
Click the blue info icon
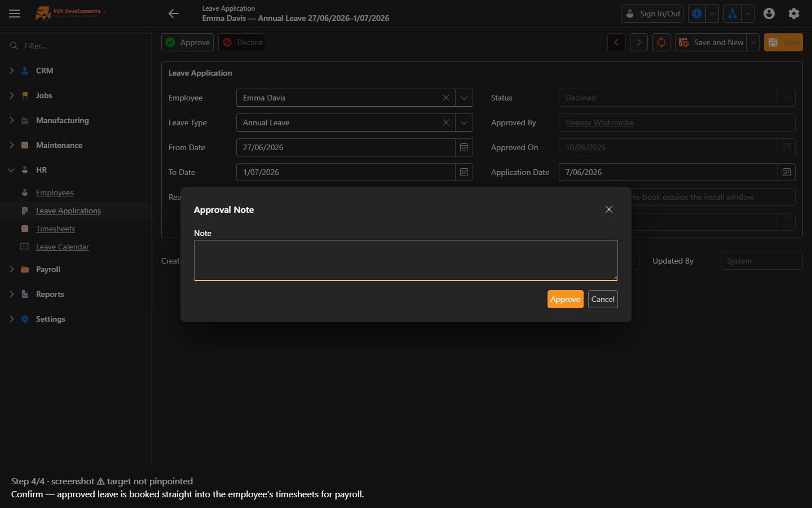[x=697, y=14]
